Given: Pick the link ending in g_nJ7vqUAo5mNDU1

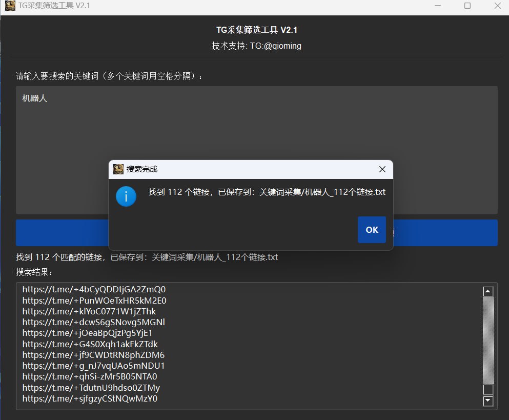Looking at the screenshot, I should [x=94, y=366].
